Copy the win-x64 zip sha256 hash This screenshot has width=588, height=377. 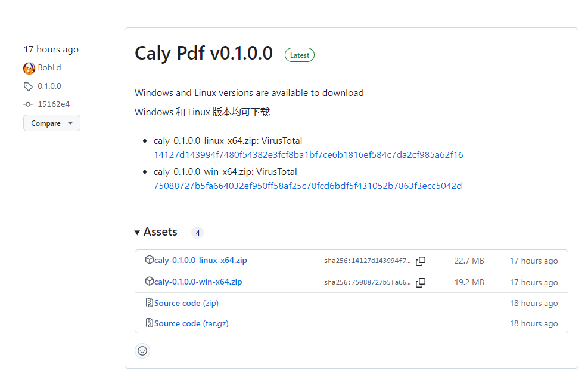(421, 282)
